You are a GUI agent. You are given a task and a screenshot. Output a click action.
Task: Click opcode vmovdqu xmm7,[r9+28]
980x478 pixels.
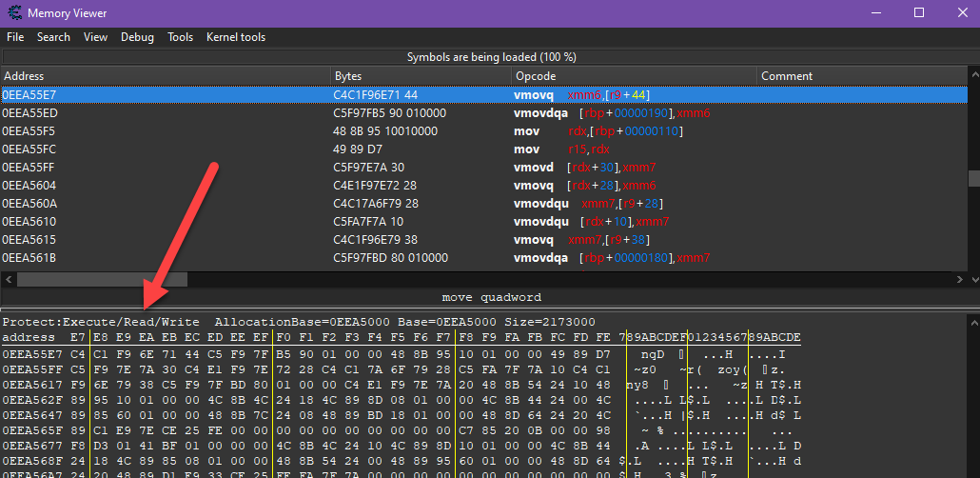tap(588, 204)
